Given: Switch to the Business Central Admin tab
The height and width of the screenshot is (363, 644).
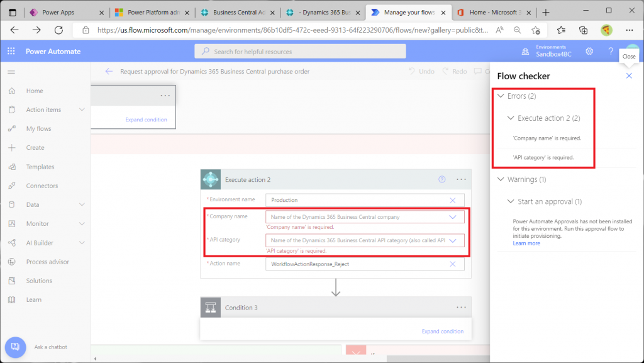Looking at the screenshot, I should click(x=238, y=13).
